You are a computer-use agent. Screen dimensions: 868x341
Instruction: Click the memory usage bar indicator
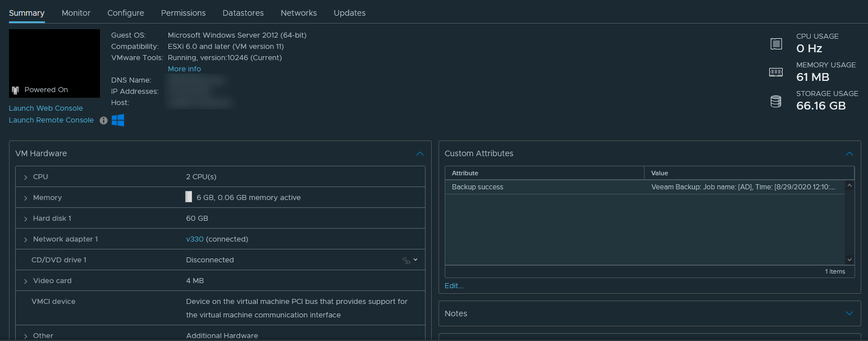click(x=189, y=197)
